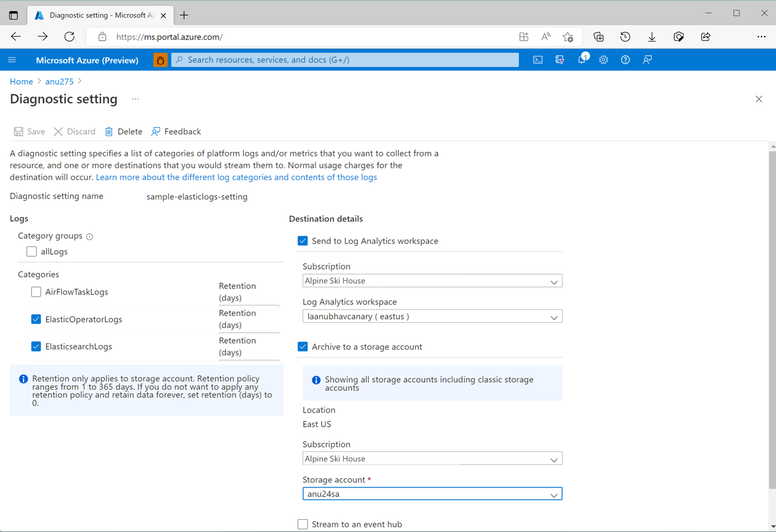Uncheck Archive to a storage account

302,347
